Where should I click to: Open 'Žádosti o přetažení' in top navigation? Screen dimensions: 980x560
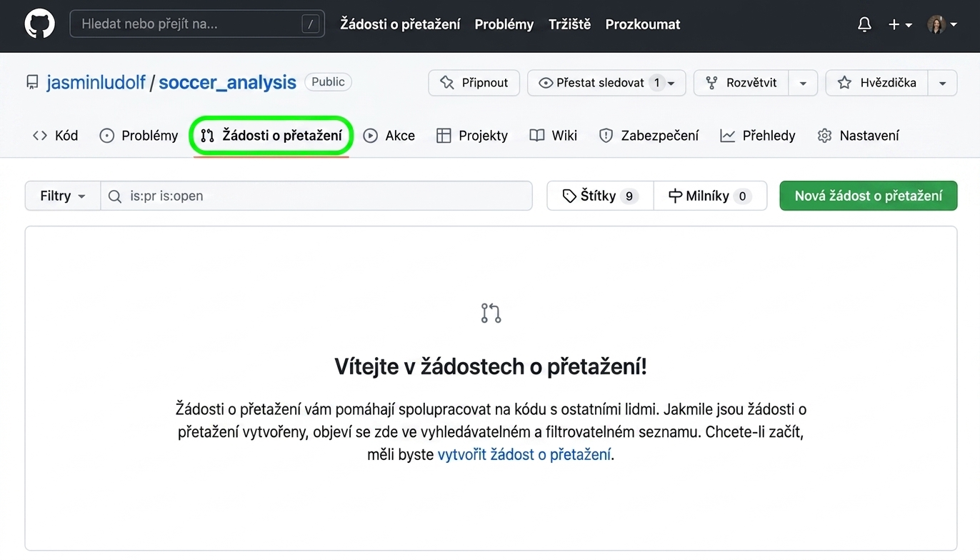click(400, 24)
